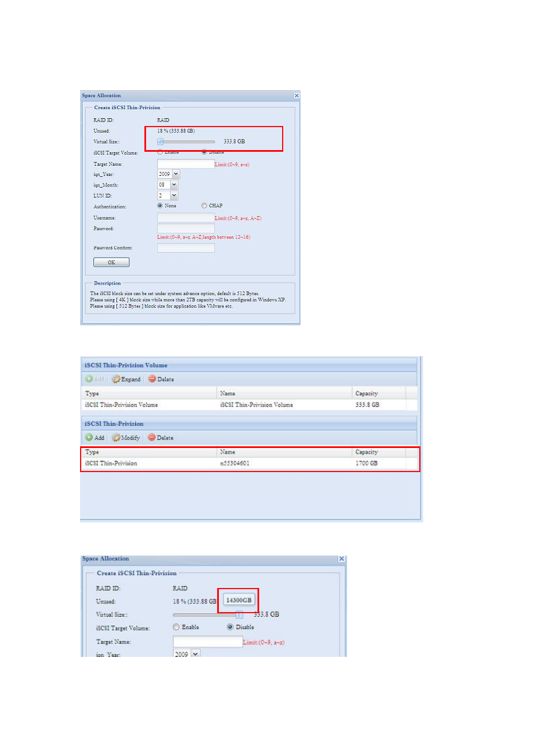
Task: Click Delete in the iSCSI Thin-Privision toolbar
Action: [161, 437]
